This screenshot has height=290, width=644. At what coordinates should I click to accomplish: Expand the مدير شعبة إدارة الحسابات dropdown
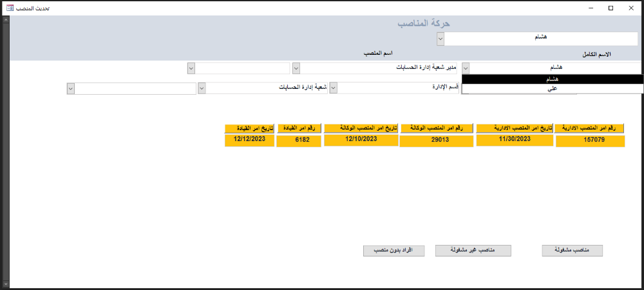pyautogui.click(x=296, y=68)
